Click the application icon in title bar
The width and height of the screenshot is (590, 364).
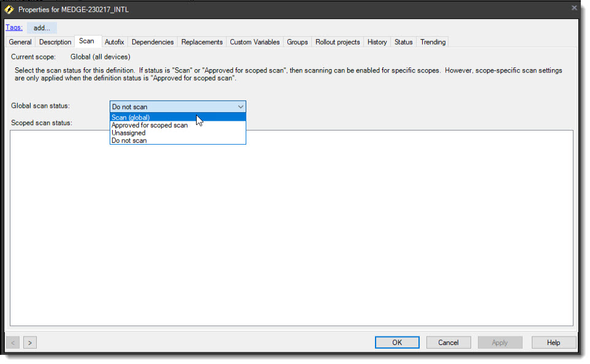tap(9, 10)
